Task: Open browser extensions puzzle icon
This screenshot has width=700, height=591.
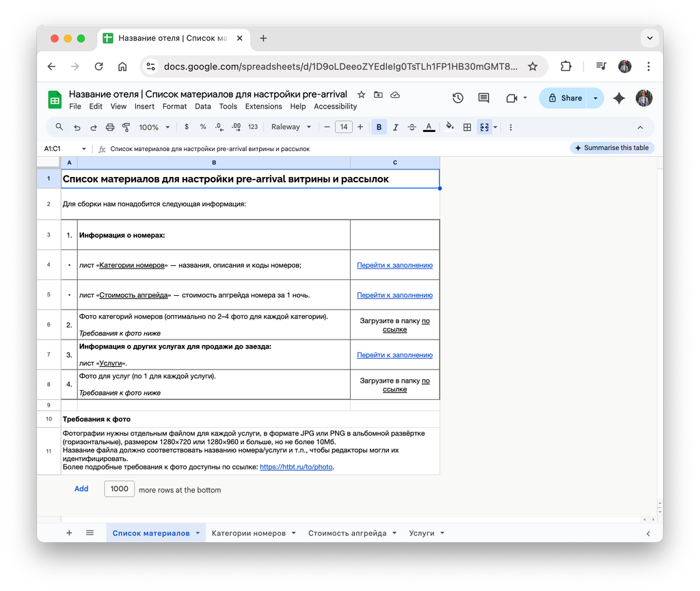Action: coord(565,66)
